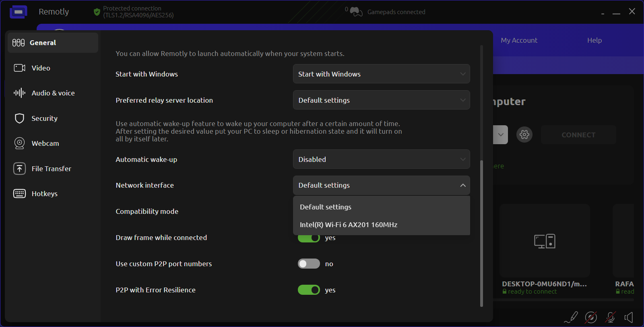Screen dimensions: 644x327
Task: Open the Audio & voice settings tab
Action: click(x=53, y=93)
